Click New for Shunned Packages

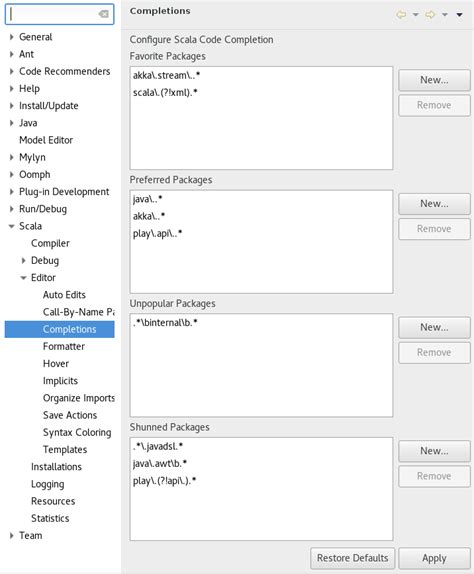[x=434, y=451]
